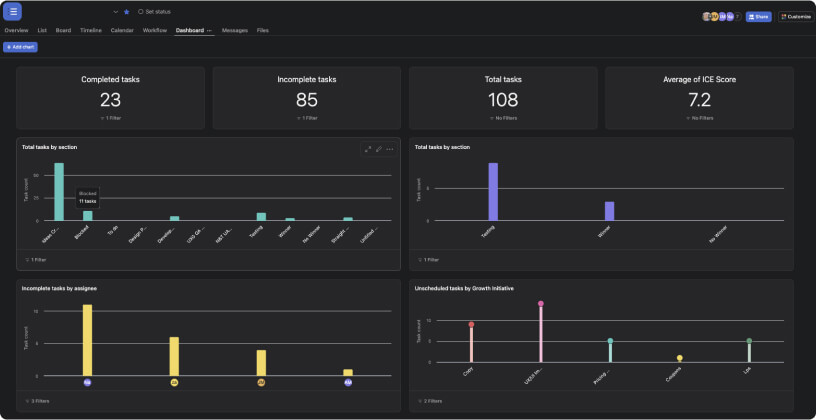The image size is (816, 420).
Task: Expand the teal Total tasks by section chart fullscreen
Action: pyautogui.click(x=368, y=149)
